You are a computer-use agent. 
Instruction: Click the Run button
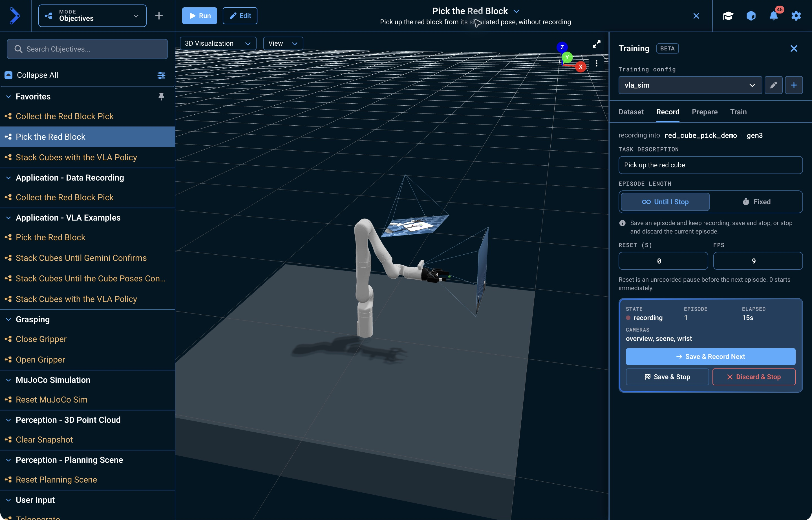click(199, 16)
